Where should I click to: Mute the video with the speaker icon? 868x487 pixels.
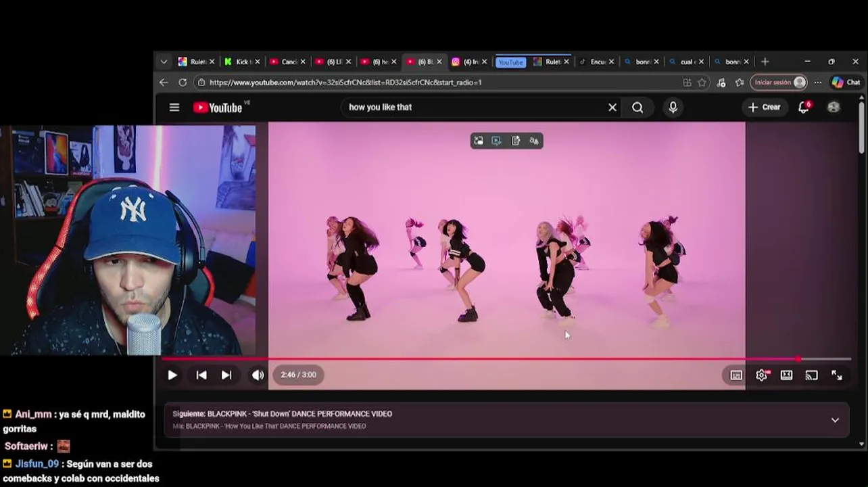[258, 375]
